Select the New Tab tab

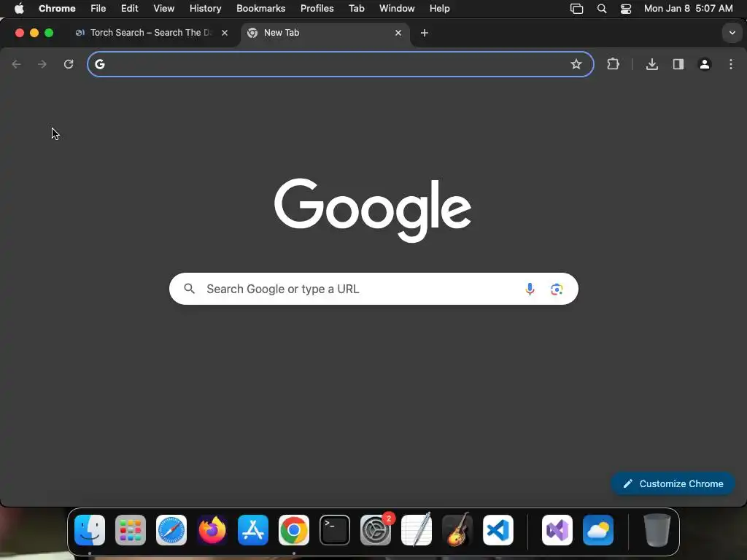click(x=325, y=33)
